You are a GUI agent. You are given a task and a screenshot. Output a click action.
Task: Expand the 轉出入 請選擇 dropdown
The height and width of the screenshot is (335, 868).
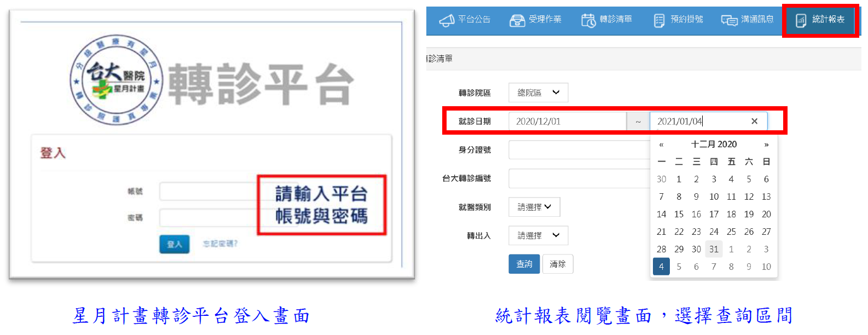(539, 235)
